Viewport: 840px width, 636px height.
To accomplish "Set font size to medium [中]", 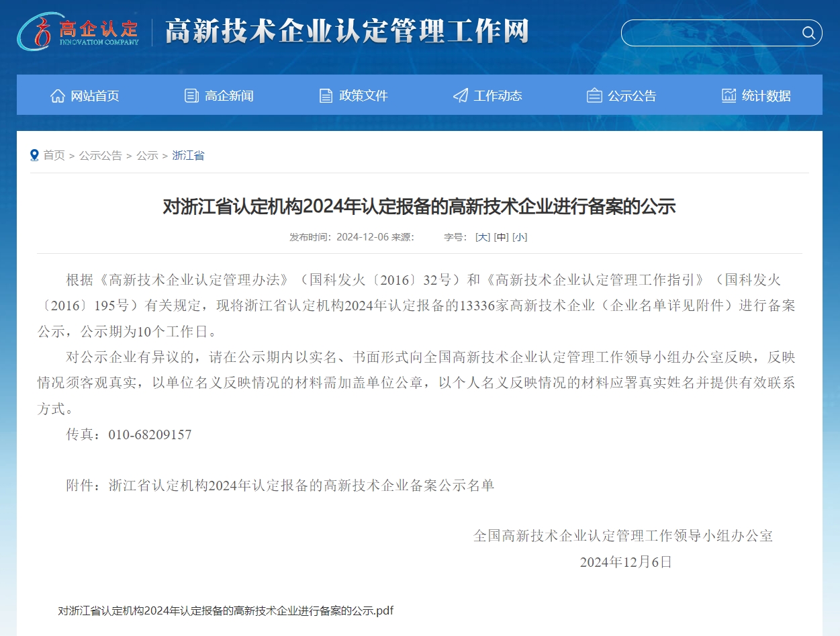I will (501, 237).
